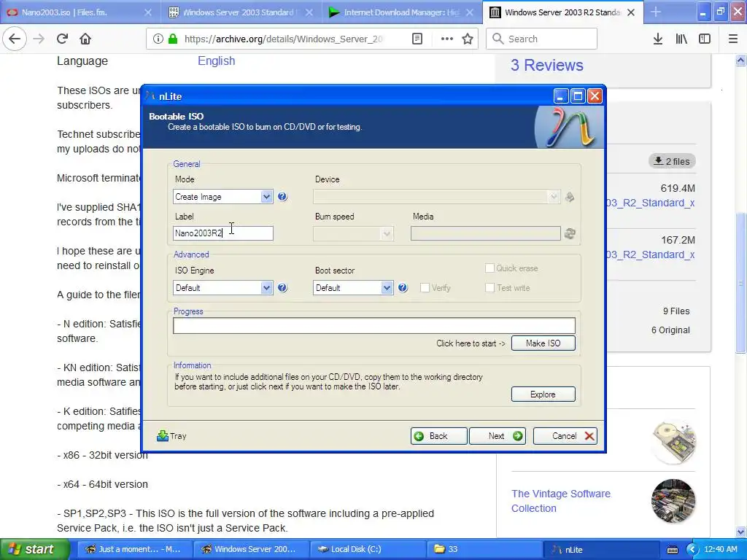Click the Boot sector help icon
The width and height of the screenshot is (747, 560).
(x=403, y=287)
